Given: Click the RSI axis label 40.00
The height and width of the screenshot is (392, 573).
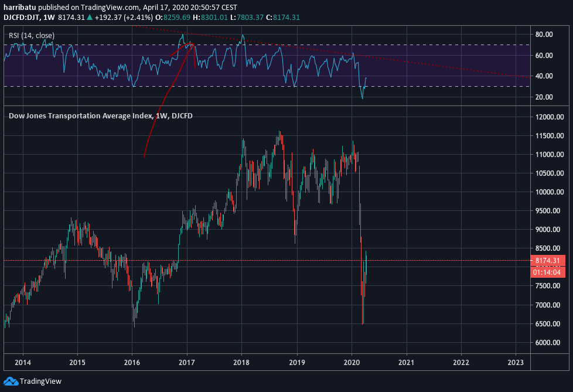Looking at the screenshot, I should (544, 76).
